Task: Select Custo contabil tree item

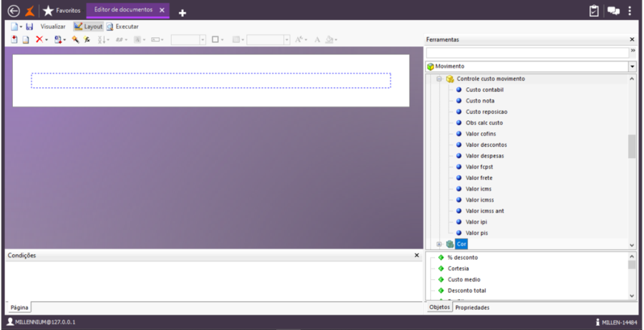Action: click(x=484, y=89)
